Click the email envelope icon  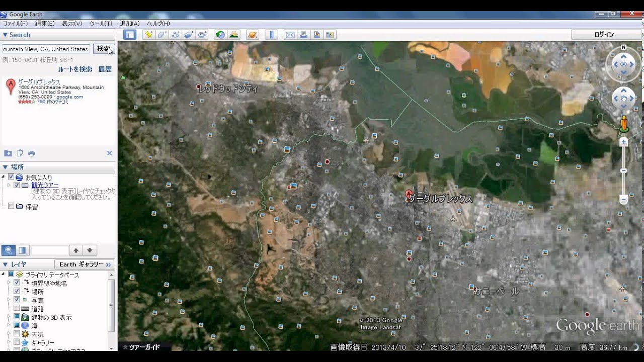coord(290,35)
